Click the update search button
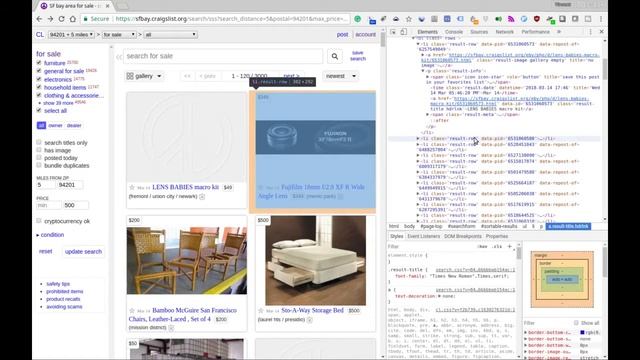The height and width of the screenshot is (360, 640). [83, 252]
